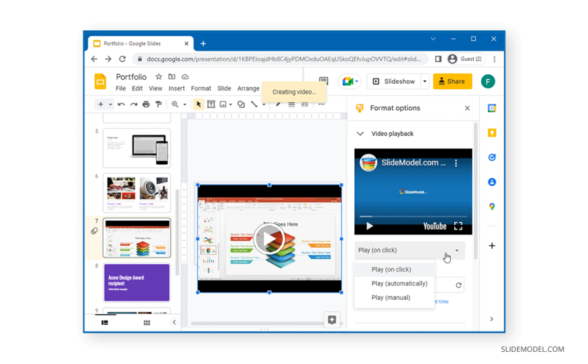The height and width of the screenshot is (364, 588).
Task: Click the zoom magnifier tool
Action: coord(175,104)
